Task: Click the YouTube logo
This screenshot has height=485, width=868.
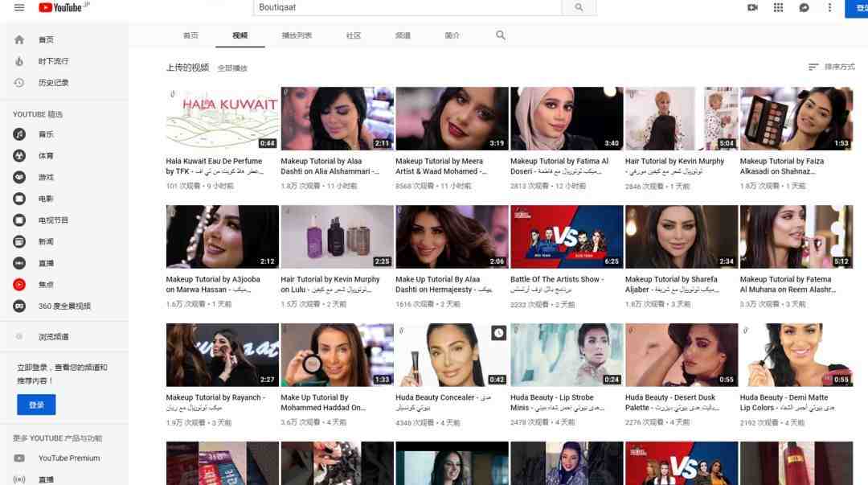Action: [x=64, y=7]
